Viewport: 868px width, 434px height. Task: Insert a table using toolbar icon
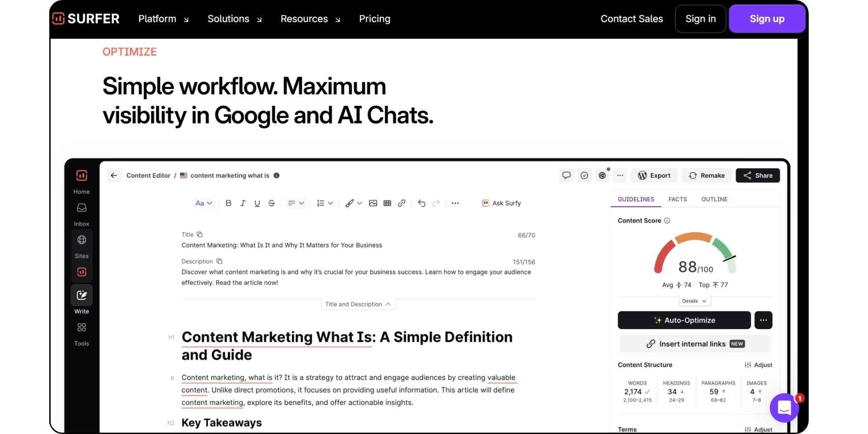click(387, 203)
